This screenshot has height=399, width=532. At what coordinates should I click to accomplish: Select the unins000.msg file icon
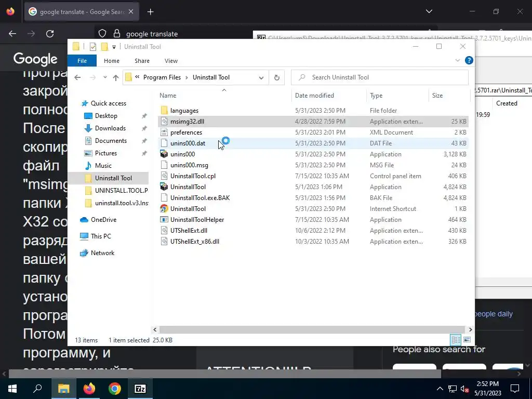point(164,165)
